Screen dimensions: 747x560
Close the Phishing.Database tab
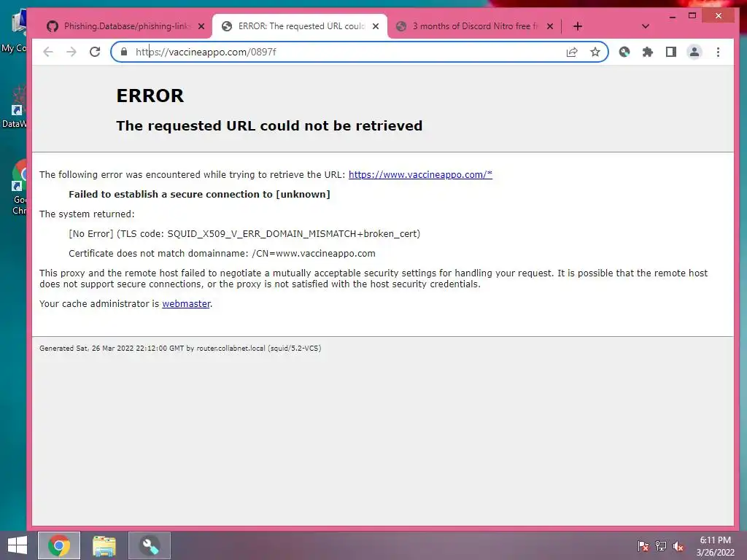click(201, 26)
